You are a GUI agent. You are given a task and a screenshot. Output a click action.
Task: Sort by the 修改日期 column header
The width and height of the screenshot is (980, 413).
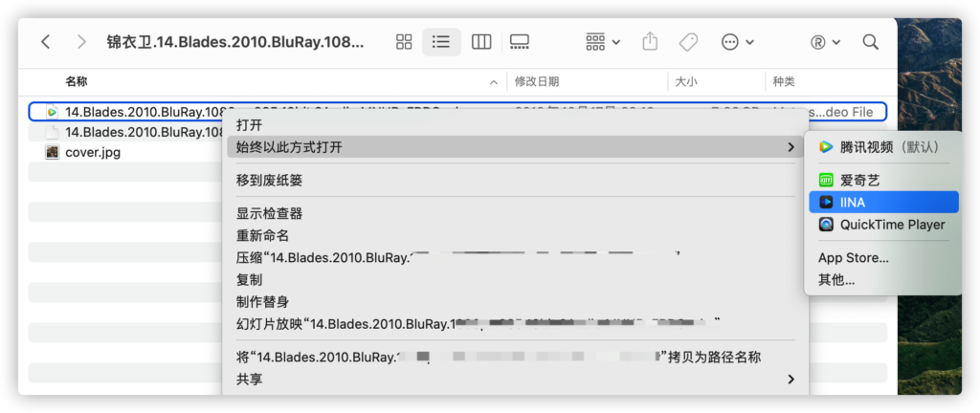click(x=537, y=81)
